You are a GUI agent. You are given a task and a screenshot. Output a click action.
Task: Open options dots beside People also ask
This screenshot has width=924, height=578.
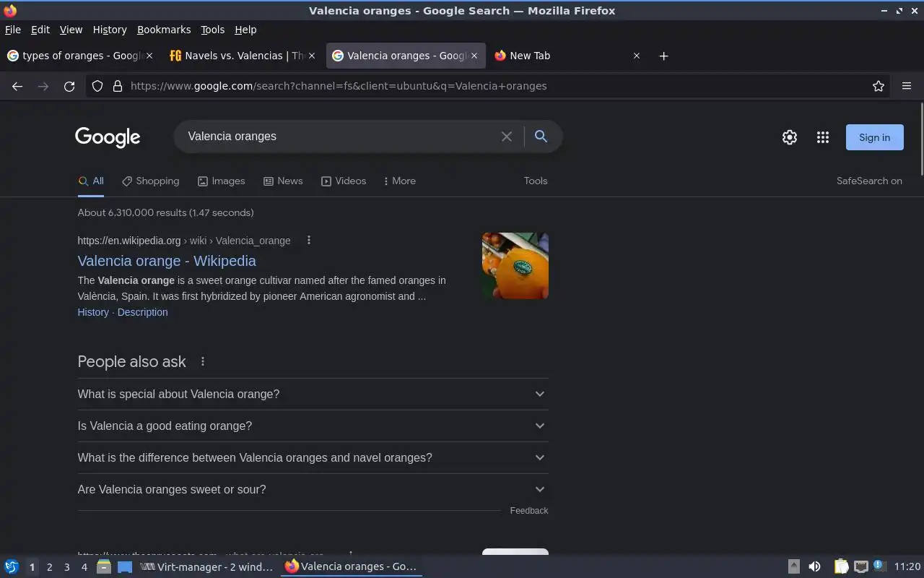[203, 361]
